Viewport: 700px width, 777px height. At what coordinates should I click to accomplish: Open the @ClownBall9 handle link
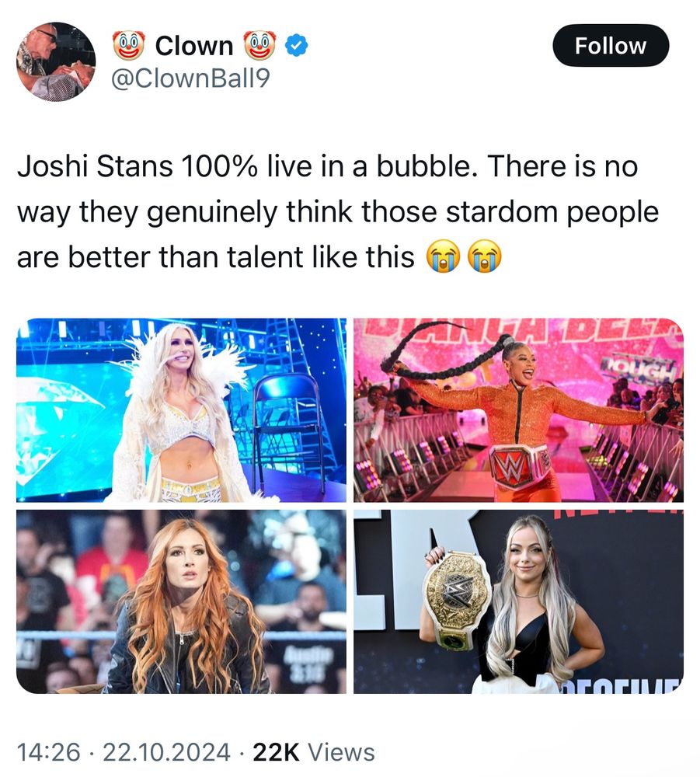(x=190, y=78)
